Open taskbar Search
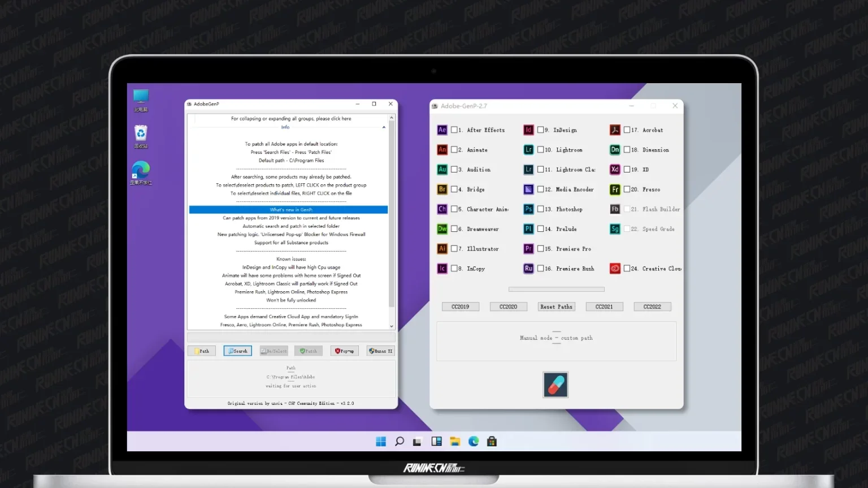The width and height of the screenshot is (868, 488). pos(400,442)
